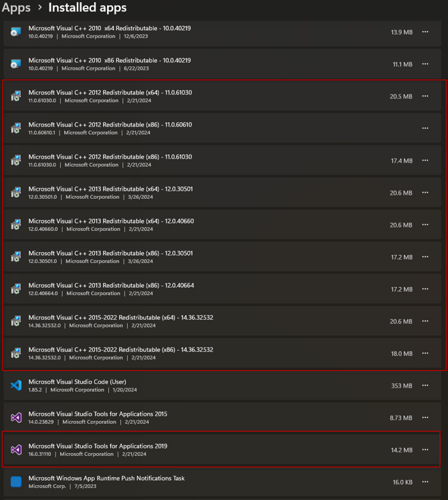The width and height of the screenshot is (448, 500).
Task: Show options for Visual Studio Tools for Applications 2019
Action: point(425,450)
